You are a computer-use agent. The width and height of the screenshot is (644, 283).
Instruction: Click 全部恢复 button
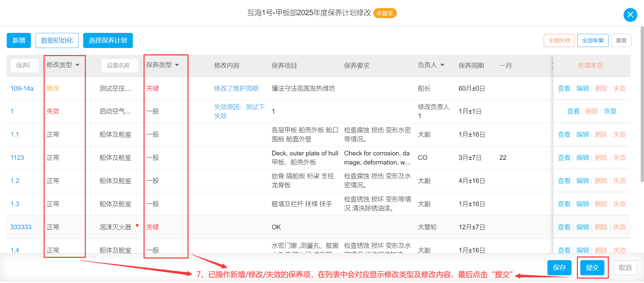pos(593,41)
